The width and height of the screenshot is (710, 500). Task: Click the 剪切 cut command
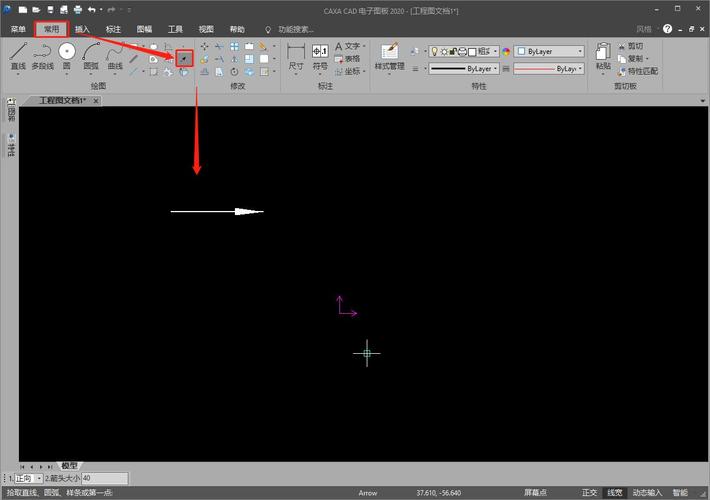click(631, 46)
